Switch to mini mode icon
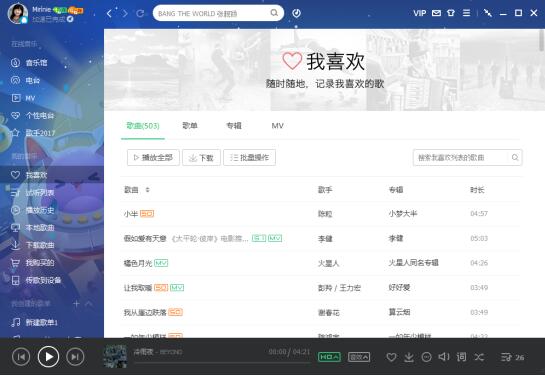 [x=488, y=13]
